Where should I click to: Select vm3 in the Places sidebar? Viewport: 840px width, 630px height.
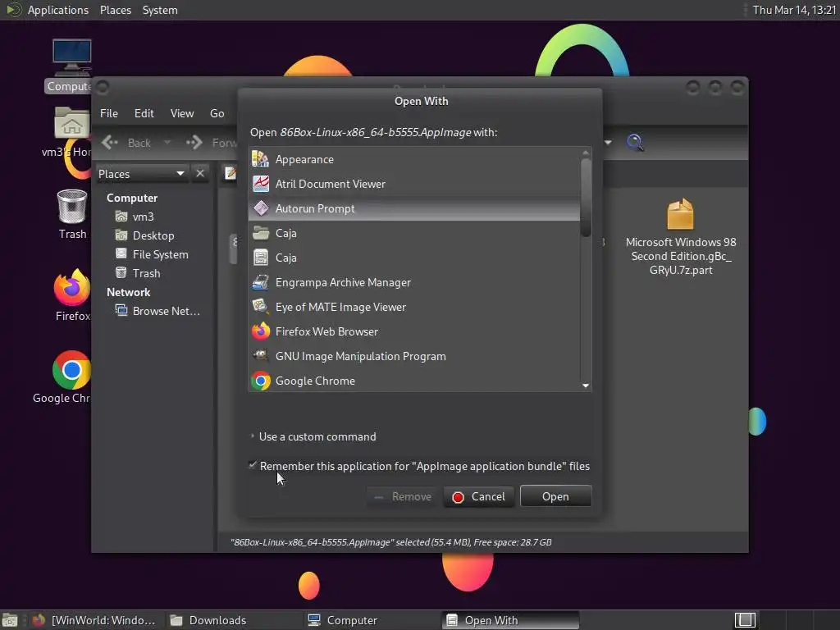pyautogui.click(x=143, y=217)
